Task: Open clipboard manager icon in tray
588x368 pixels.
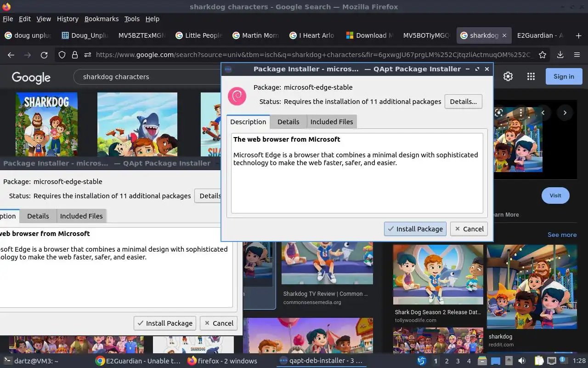Action: tap(539, 361)
